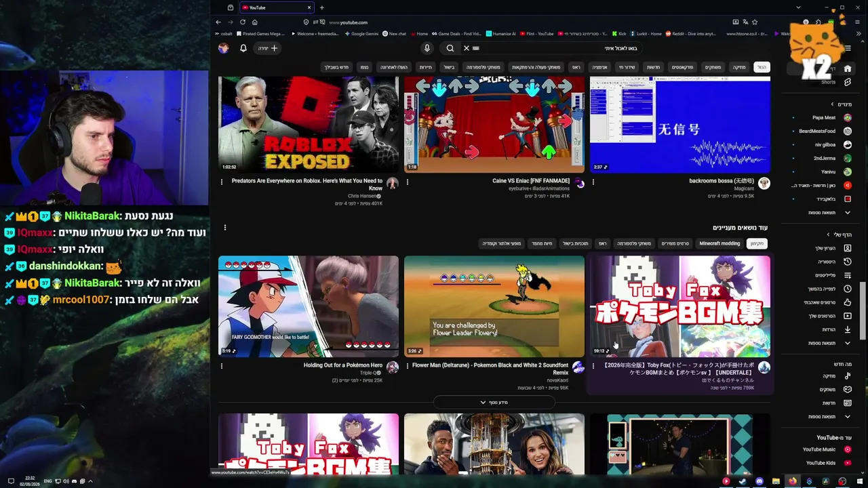Select the הועלו לאחרונה filter chip
The width and height of the screenshot is (868, 488).
[394, 67]
